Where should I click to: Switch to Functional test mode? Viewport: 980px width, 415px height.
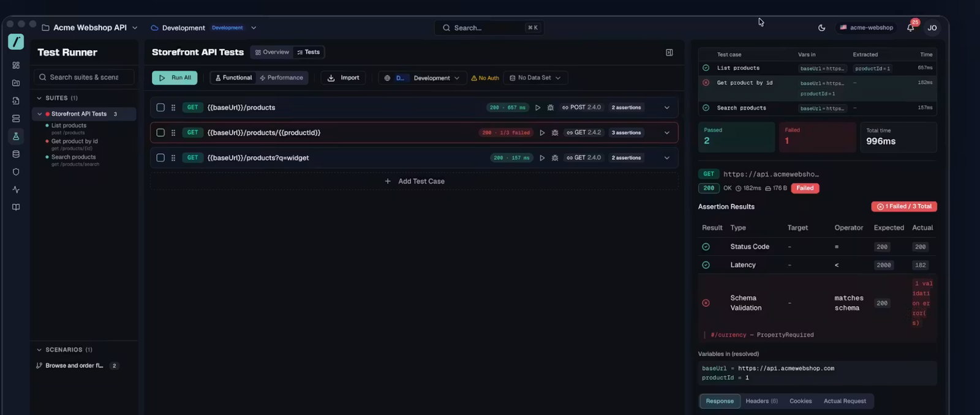(x=233, y=78)
